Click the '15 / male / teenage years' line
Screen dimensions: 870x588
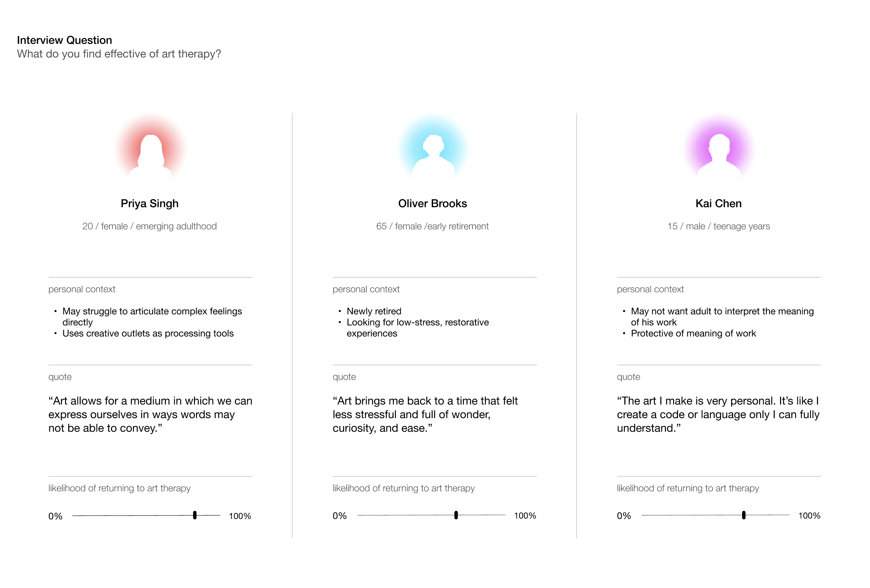pos(718,226)
